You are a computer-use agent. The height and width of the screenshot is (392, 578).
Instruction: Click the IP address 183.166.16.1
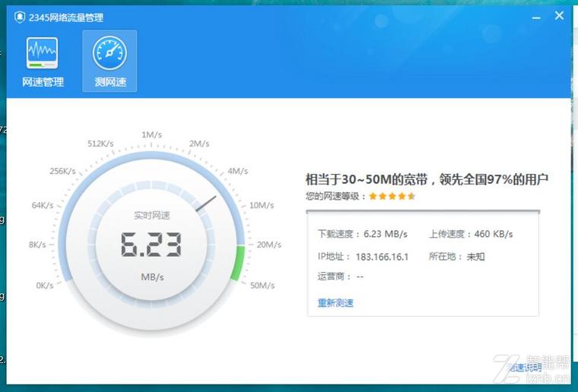coord(382,257)
